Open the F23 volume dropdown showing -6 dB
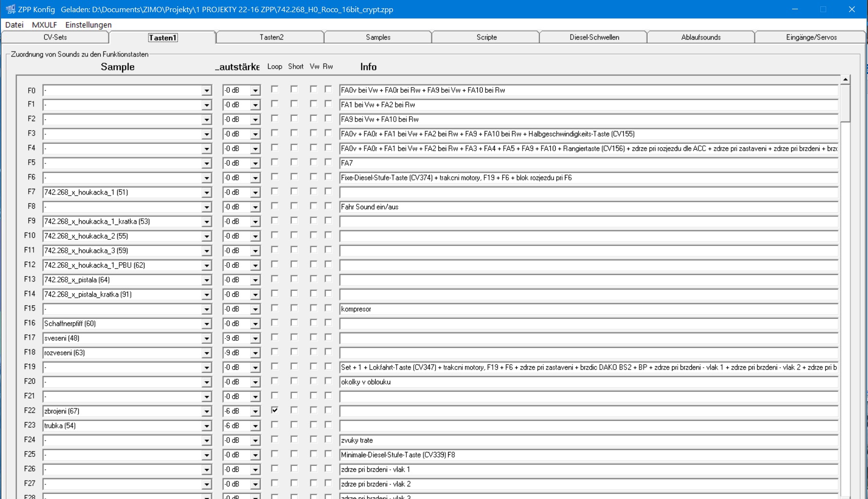 255,426
